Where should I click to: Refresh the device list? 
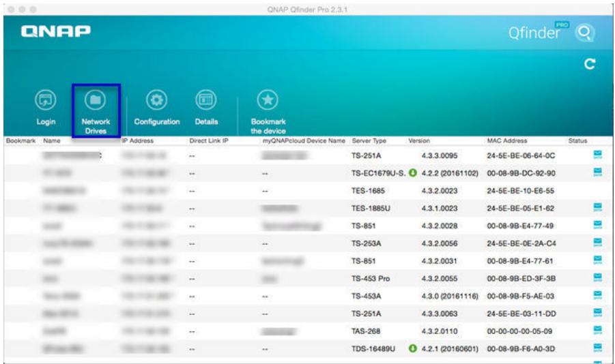point(590,64)
